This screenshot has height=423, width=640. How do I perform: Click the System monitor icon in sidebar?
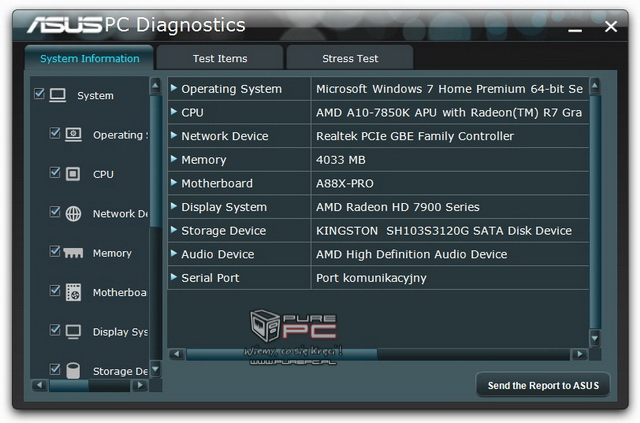58,95
